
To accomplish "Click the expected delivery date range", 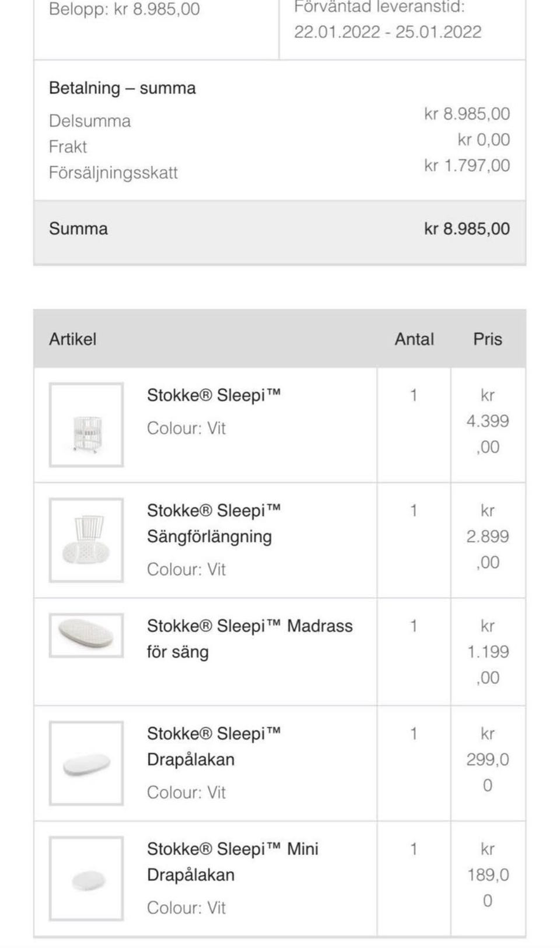I will pos(387,32).
